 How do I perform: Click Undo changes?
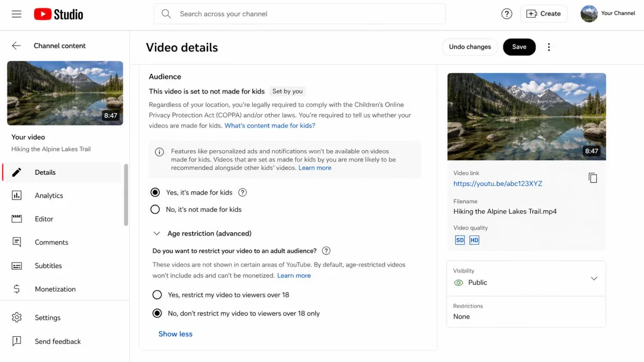[470, 47]
